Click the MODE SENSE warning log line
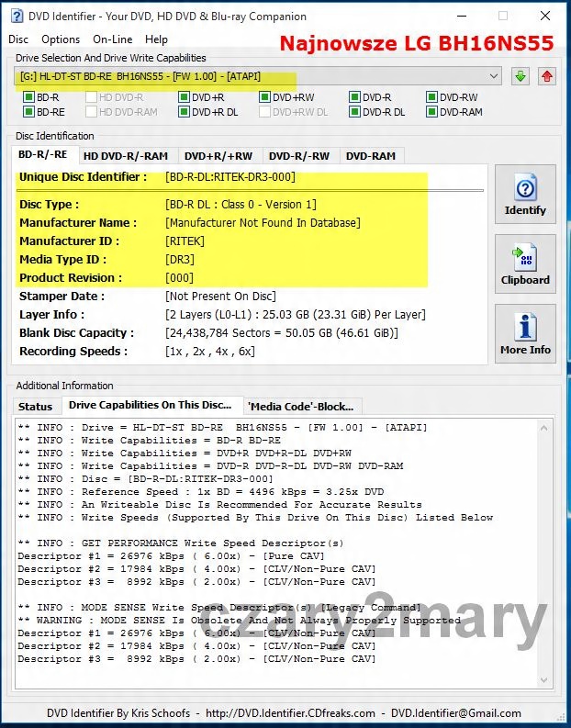This screenshot has height=728, width=571. pos(239,621)
